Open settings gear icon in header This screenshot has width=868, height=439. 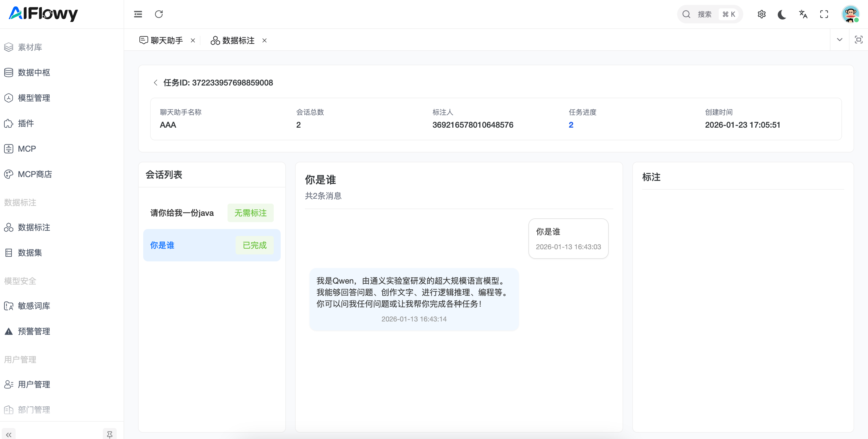[x=761, y=14]
